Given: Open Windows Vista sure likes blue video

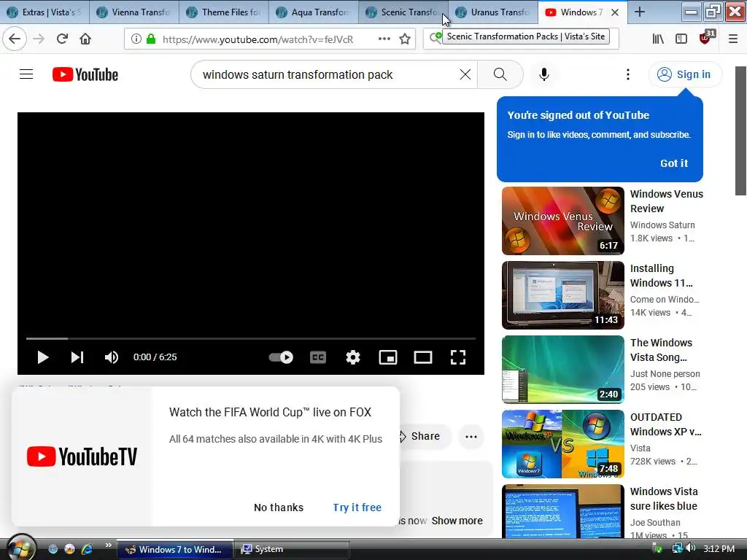Looking at the screenshot, I should click(x=664, y=499).
